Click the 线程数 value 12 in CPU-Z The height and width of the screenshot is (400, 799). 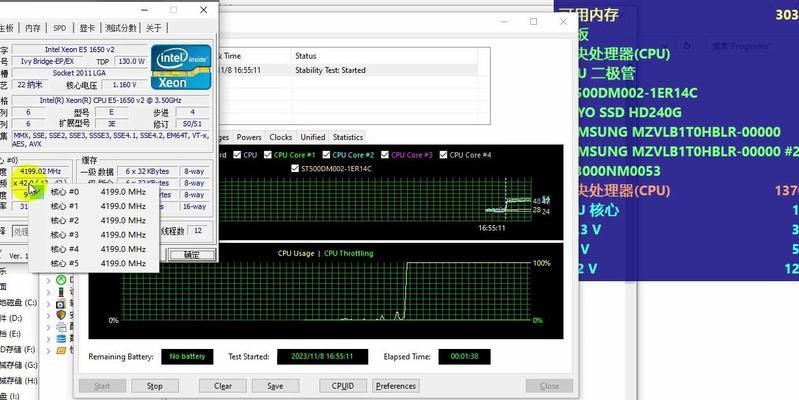click(x=198, y=231)
